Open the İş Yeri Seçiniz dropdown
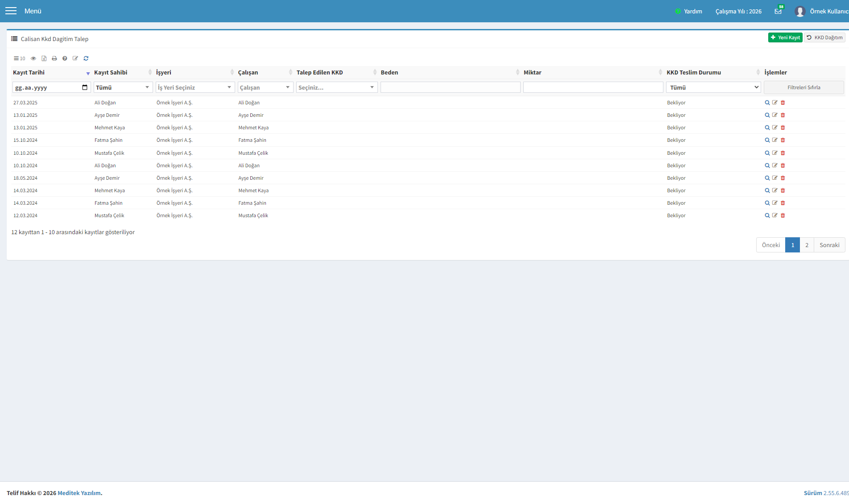Screen dimensions: 849x504 [x=195, y=87]
